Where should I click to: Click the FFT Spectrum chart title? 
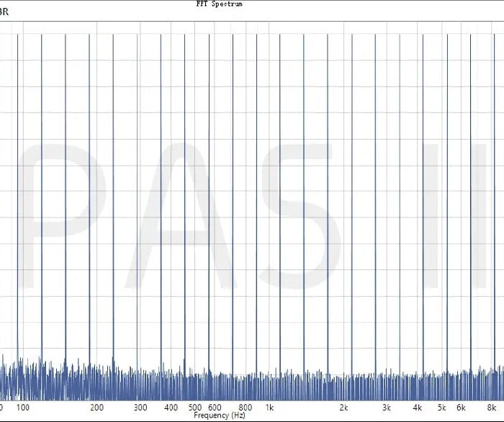pyautogui.click(x=219, y=4)
